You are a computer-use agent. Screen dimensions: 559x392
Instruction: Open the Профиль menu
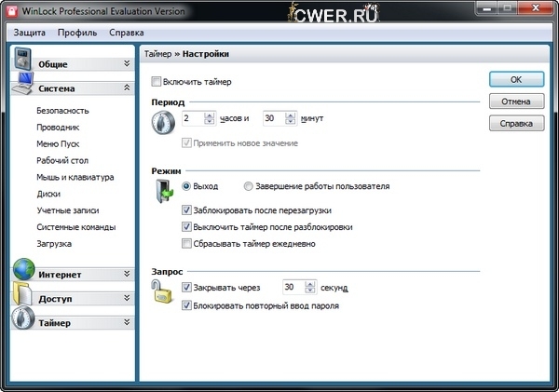[76, 33]
